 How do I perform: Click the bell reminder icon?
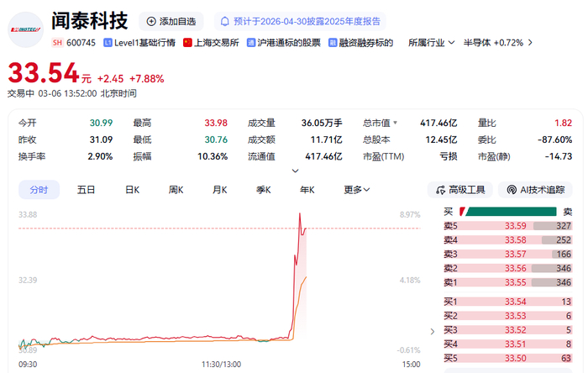point(224,21)
